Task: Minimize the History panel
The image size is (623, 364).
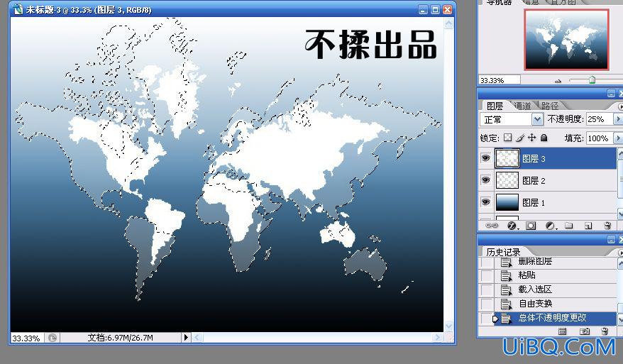Action: click(x=611, y=239)
